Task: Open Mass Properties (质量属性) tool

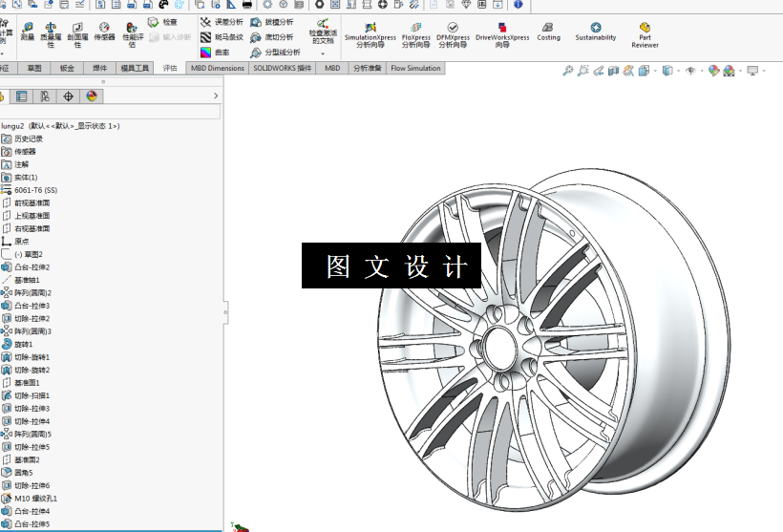Action: pyautogui.click(x=51, y=34)
